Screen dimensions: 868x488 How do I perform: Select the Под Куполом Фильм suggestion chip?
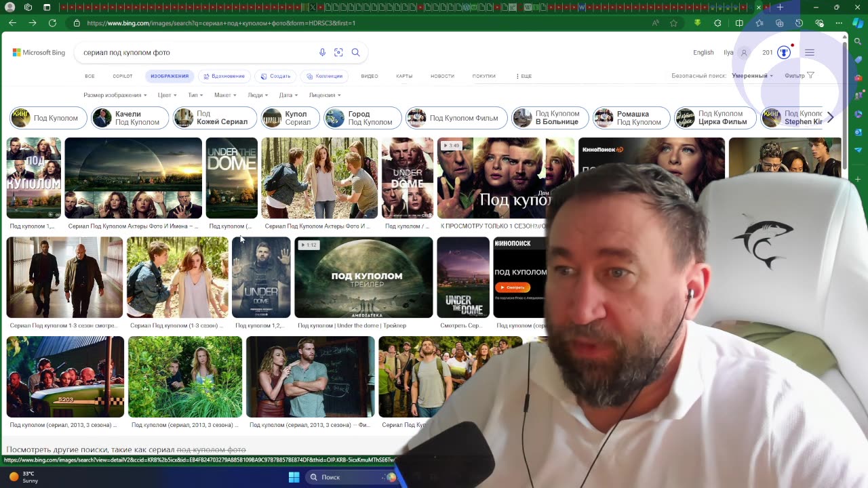tap(456, 118)
